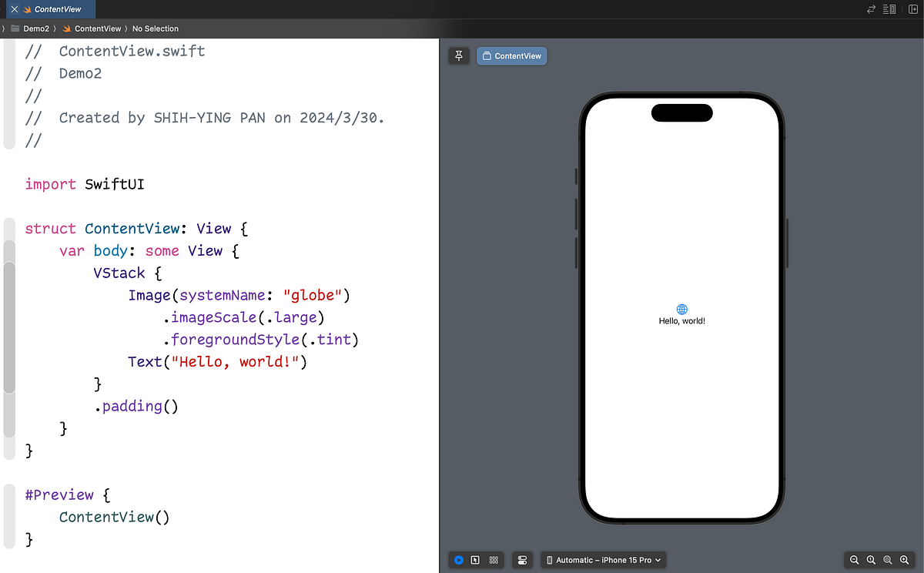The height and width of the screenshot is (573, 924).
Task: Zoom the preview to fit
Action: click(886, 560)
